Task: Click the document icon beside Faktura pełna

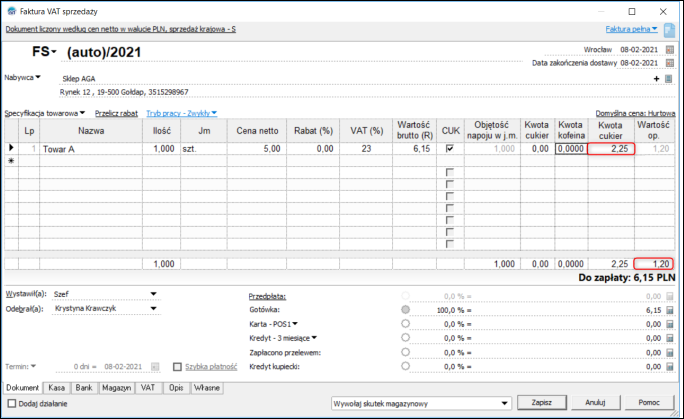Action: click(670, 30)
